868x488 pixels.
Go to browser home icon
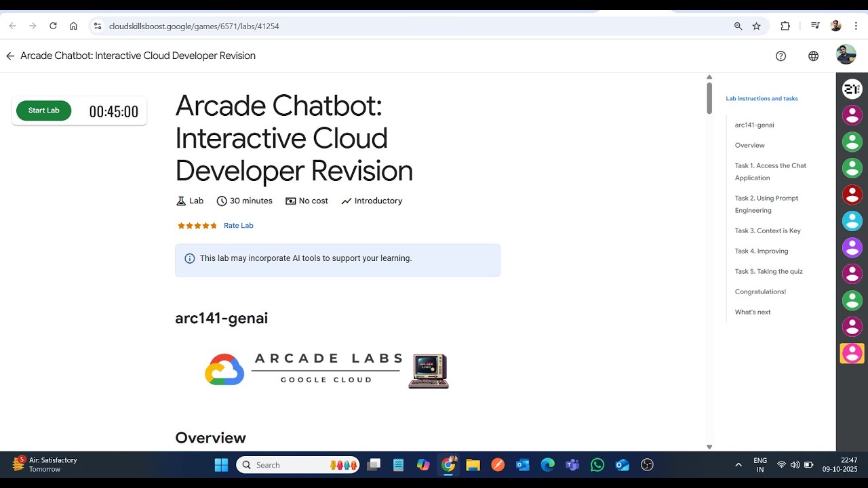click(73, 26)
